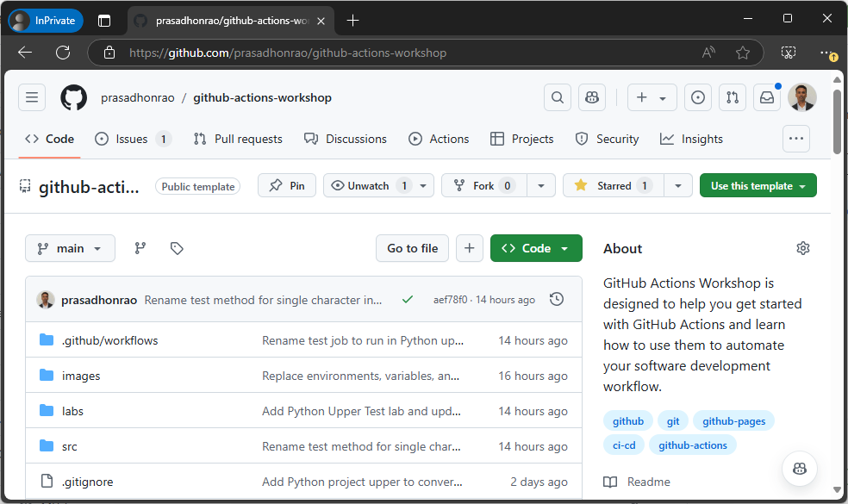Open the Fork options dropdown arrow
The width and height of the screenshot is (848, 504).
[x=541, y=185]
